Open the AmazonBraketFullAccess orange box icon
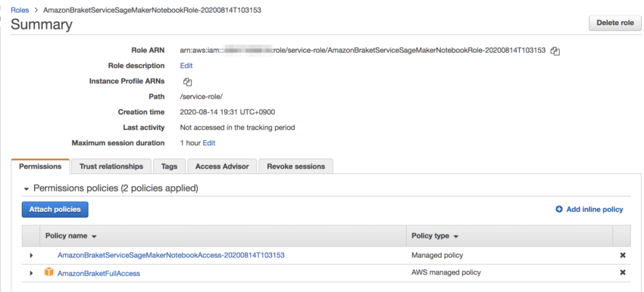 click(49, 272)
